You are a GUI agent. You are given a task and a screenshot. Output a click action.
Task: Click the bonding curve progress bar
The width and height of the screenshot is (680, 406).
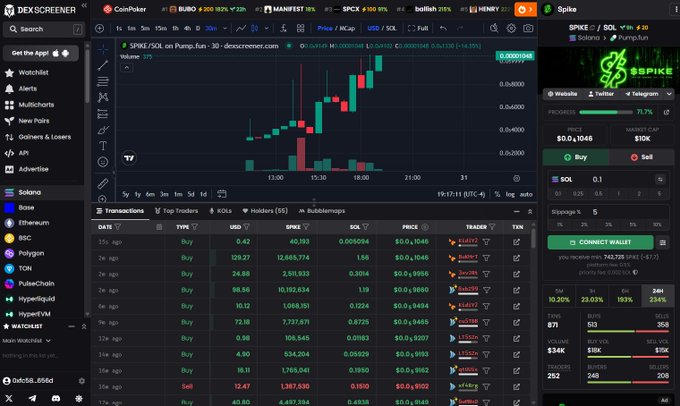pos(606,112)
